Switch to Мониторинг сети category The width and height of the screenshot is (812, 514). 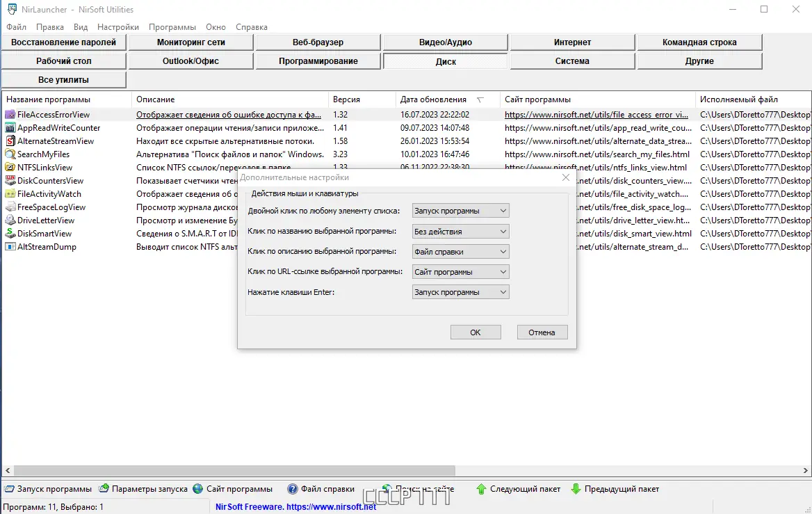click(191, 42)
